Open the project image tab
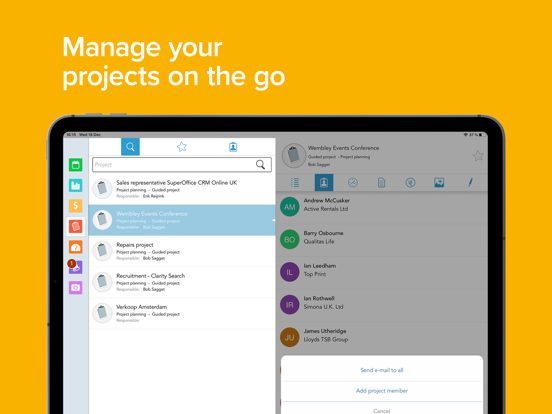The image size is (552, 414). [439, 182]
